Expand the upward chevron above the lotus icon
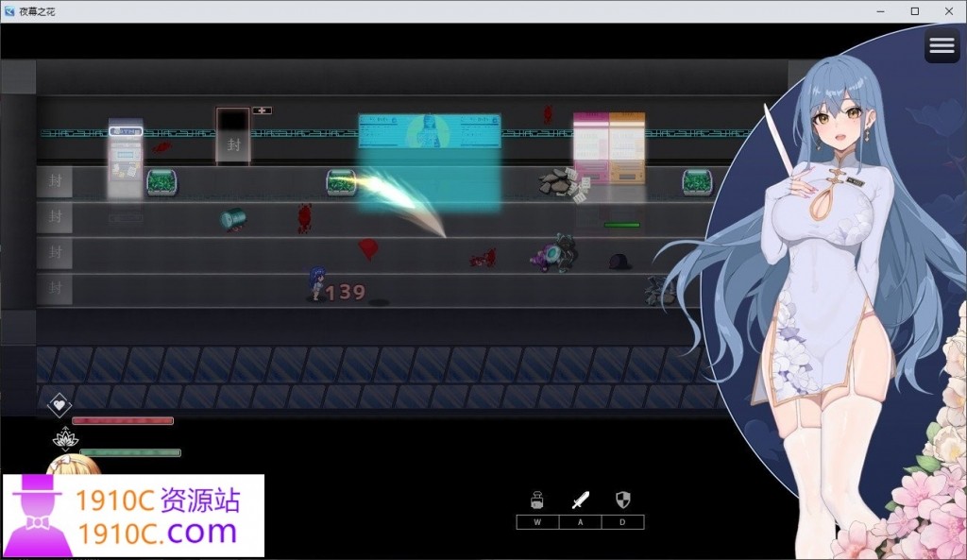 coord(66,428)
